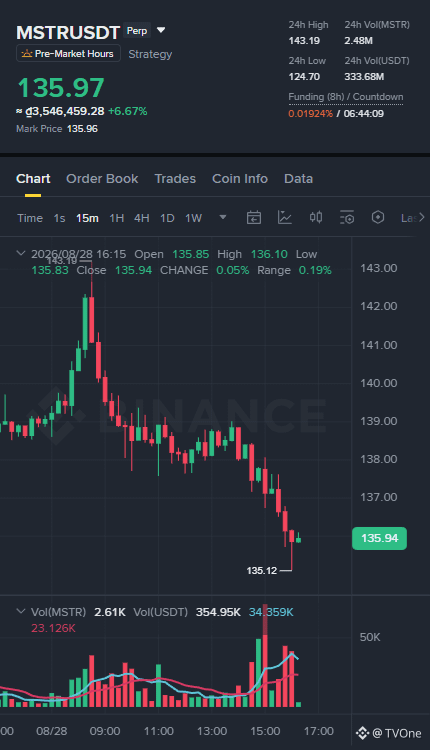430x750 pixels.
Task: Open the technical indicators line chart icon
Action: click(x=285, y=218)
